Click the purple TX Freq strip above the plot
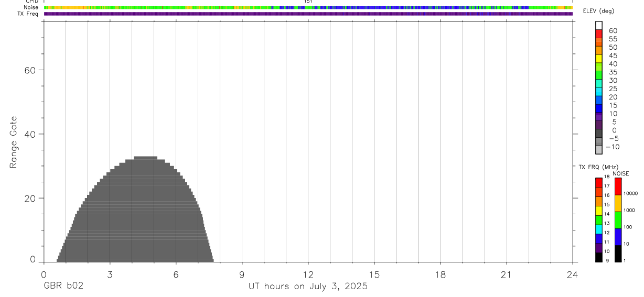The height and width of the screenshot is (297, 644). tap(308, 14)
